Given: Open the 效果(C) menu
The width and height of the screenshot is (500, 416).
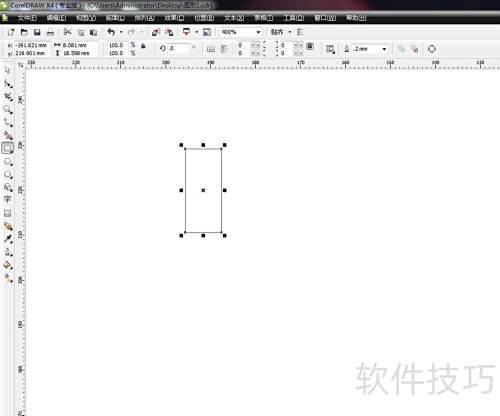Looking at the screenshot, I should pyautogui.click(x=174, y=18).
